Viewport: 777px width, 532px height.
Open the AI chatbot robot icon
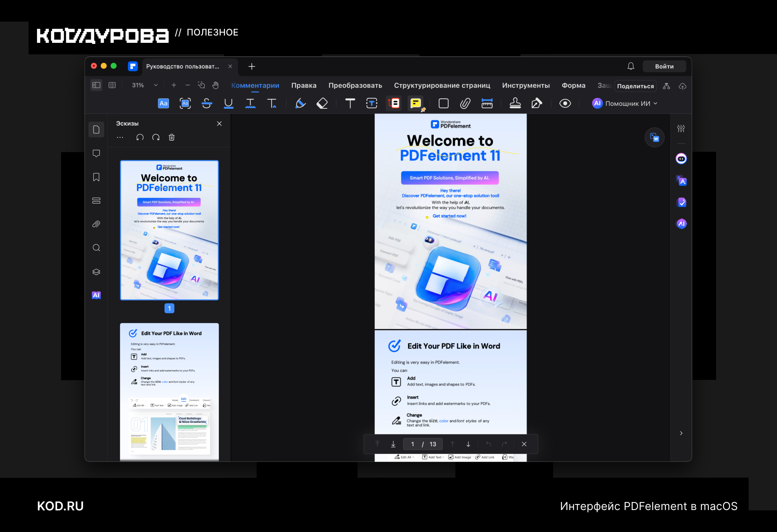(681, 159)
